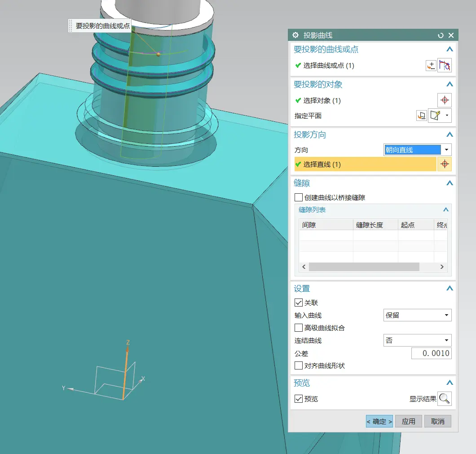Enable 高级曲线拟合 checkbox
The height and width of the screenshot is (454, 476).
click(299, 328)
